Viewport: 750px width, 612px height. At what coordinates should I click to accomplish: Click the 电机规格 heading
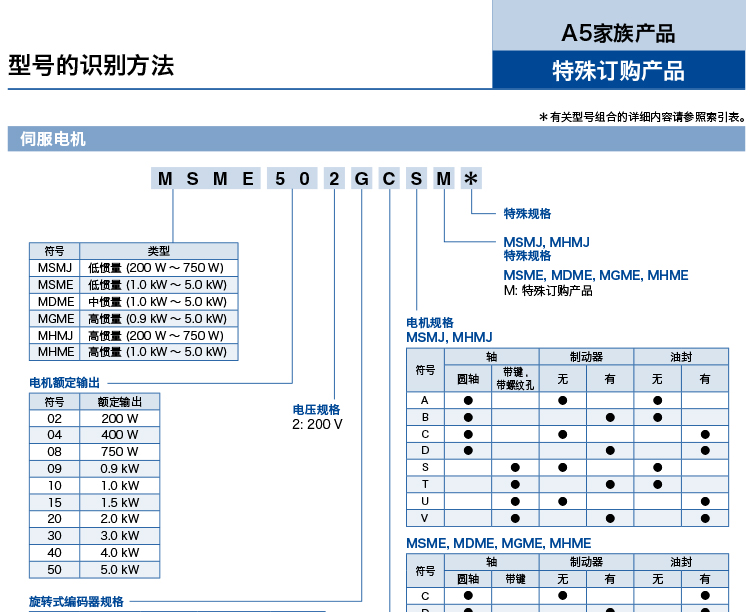click(430, 322)
